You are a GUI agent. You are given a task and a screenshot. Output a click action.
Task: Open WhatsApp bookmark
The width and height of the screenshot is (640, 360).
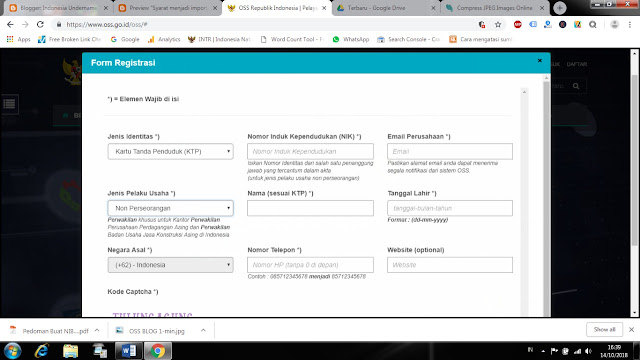coord(351,39)
